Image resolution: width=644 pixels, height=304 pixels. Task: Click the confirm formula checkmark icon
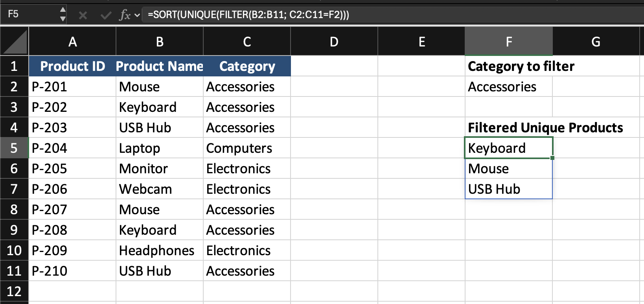105,15
